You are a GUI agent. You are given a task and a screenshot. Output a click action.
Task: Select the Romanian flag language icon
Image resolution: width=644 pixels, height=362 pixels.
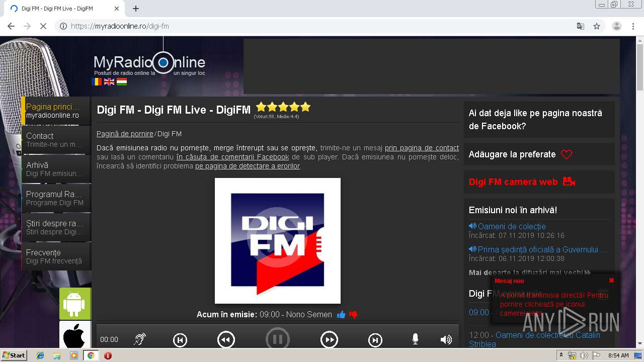pyautogui.click(x=97, y=81)
